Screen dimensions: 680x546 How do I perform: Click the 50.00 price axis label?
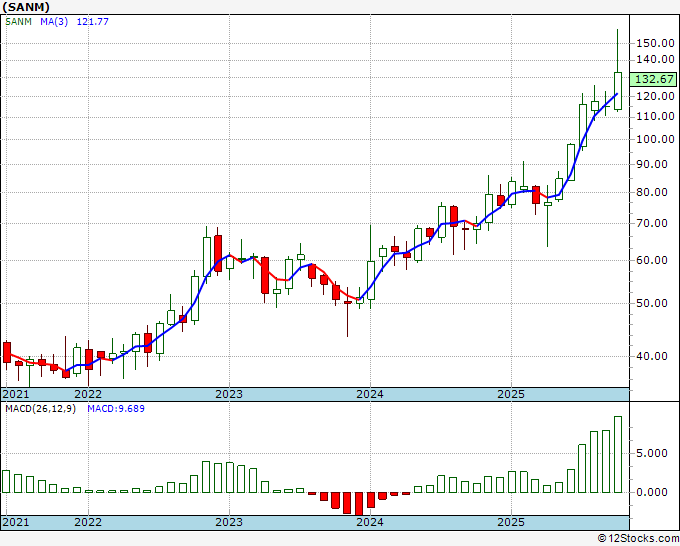(x=652, y=303)
